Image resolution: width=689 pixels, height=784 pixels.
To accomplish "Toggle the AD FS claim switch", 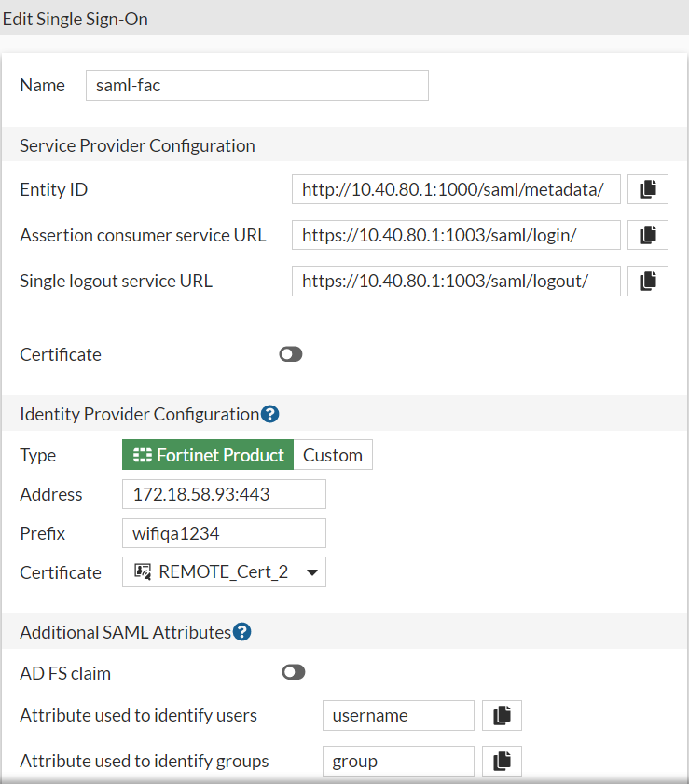I will click(x=294, y=672).
